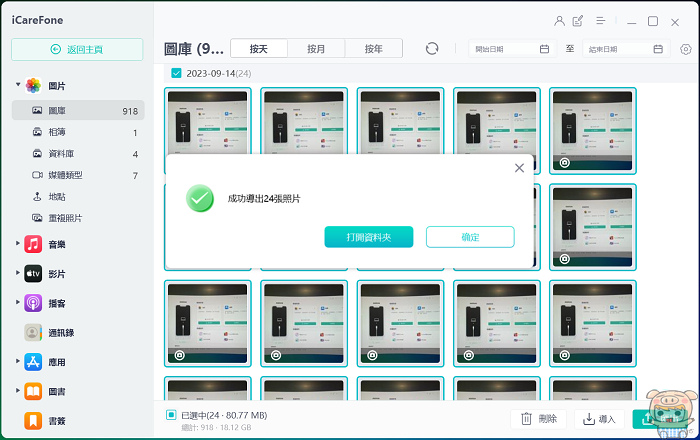
Task: Click the 成功導出24張照片 message text
Action: (x=264, y=199)
